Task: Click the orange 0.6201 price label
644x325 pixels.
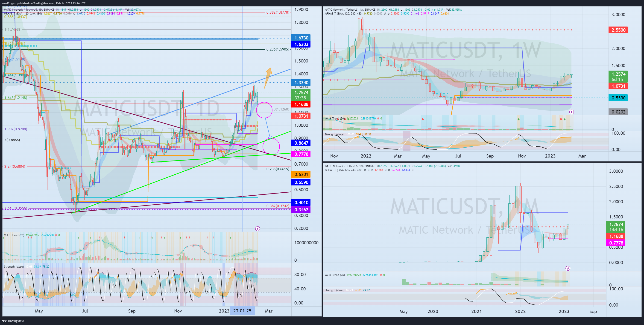Action: [301, 175]
